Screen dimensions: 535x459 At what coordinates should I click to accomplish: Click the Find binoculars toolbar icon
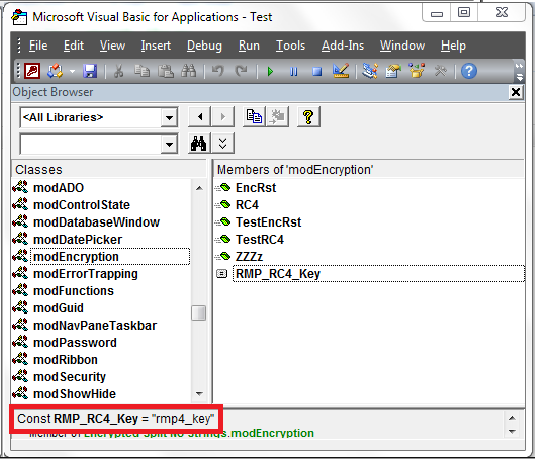point(189,71)
